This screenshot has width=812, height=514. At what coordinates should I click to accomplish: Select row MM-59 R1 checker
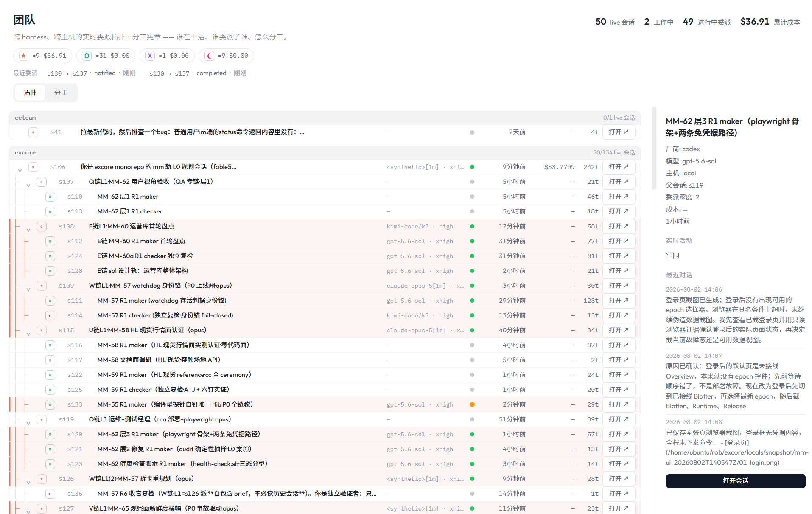[325, 390]
